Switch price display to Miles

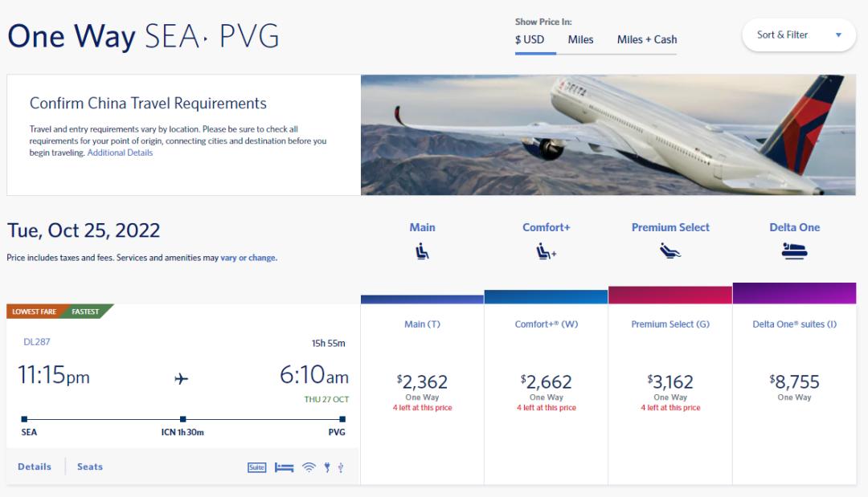pos(580,39)
